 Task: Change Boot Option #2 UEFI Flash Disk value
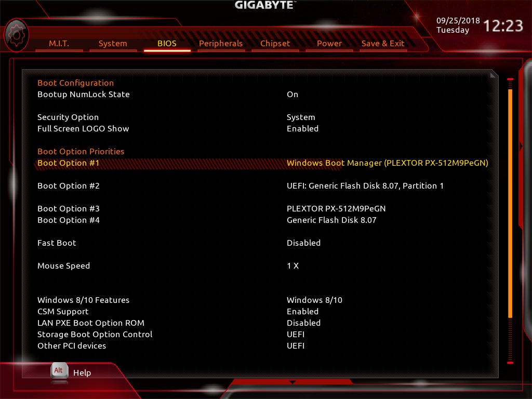click(x=365, y=185)
